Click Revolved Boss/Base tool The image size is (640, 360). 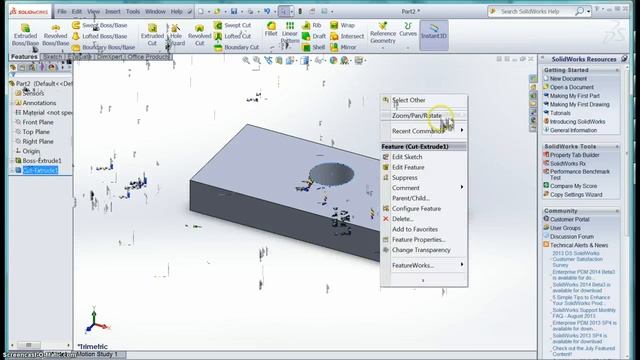click(x=56, y=35)
